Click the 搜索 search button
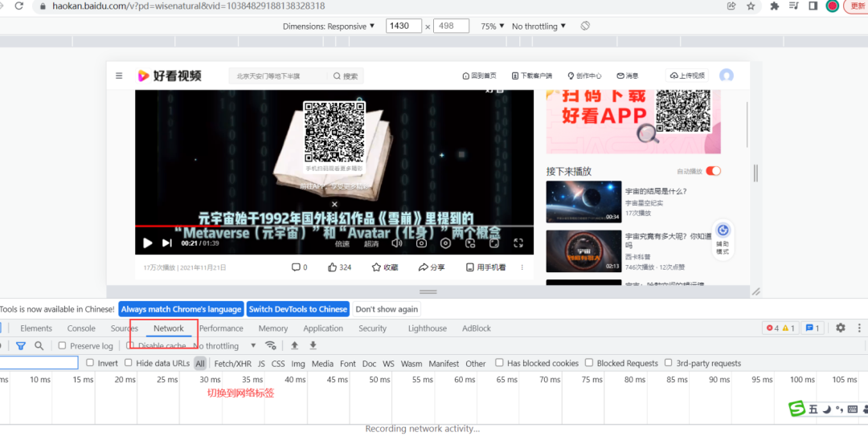This screenshot has width=868, height=436. click(x=346, y=75)
